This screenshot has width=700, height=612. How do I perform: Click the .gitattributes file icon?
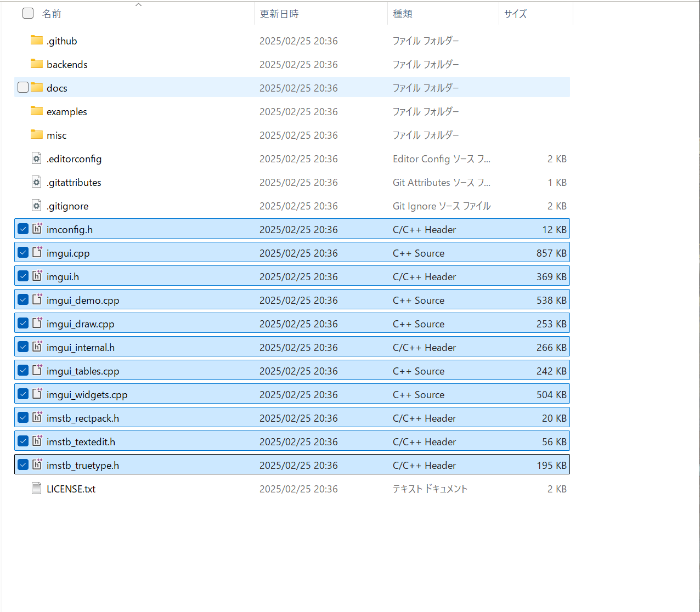click(37, 182)
